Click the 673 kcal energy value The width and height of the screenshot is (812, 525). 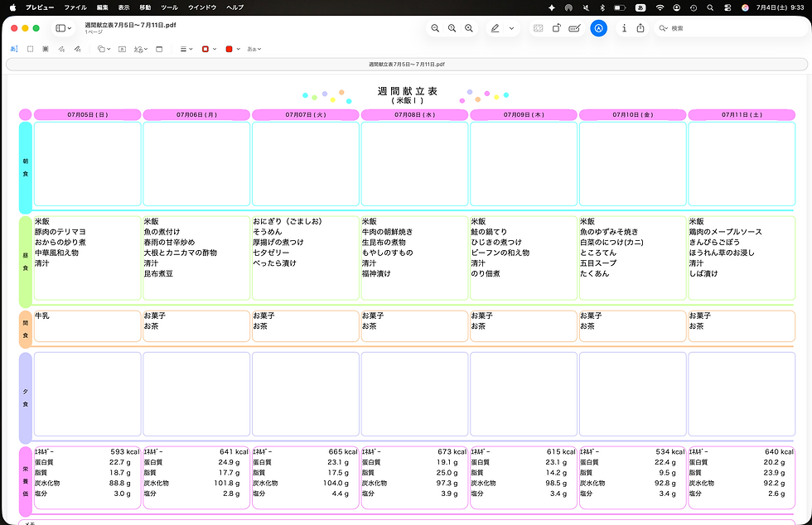click(452, 451)
